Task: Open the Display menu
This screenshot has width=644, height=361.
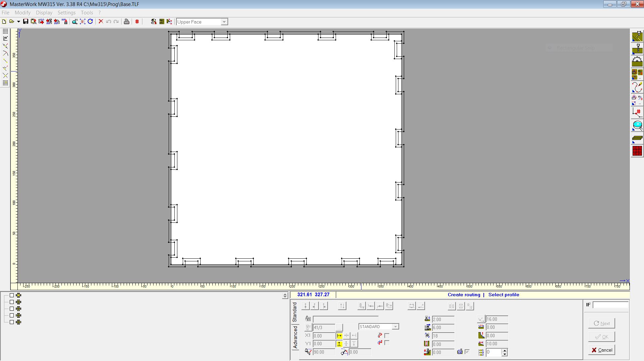Action: coord(44,13)
